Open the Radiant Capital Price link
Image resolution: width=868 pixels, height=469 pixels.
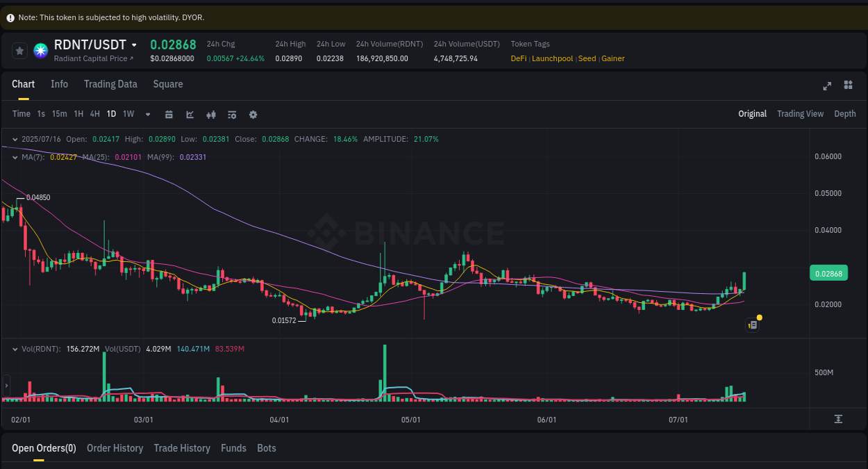(x=92, y=59)
